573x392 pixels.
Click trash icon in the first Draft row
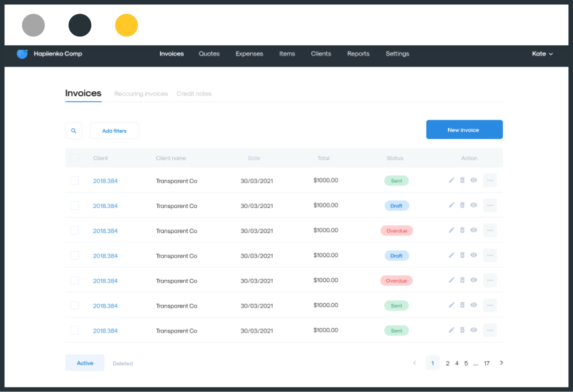pos(462,205)
